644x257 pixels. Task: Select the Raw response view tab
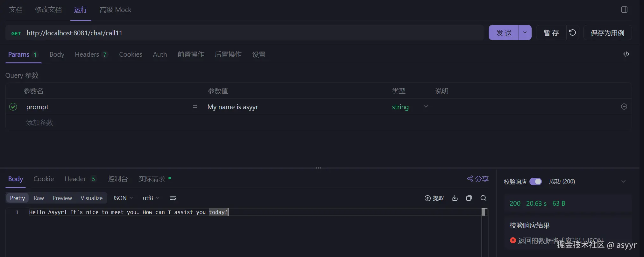tap(39, 198)
